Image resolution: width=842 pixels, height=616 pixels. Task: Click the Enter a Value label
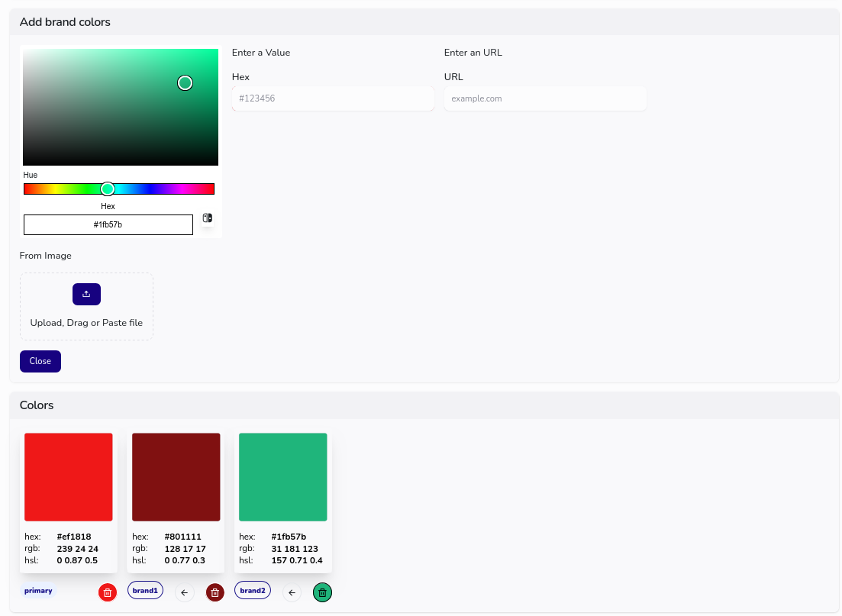pos(261,53)
